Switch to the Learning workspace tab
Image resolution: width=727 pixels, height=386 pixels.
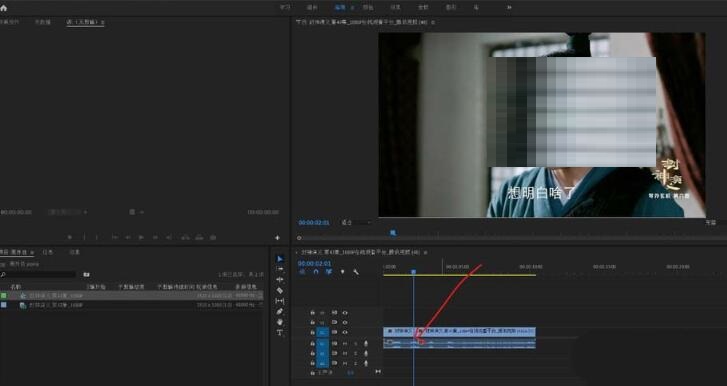(285, 7)
